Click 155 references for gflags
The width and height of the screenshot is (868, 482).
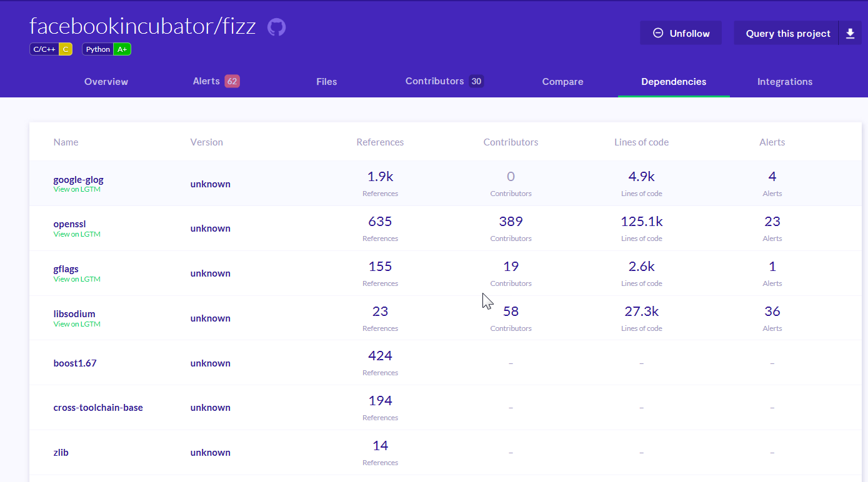point(380,267)
